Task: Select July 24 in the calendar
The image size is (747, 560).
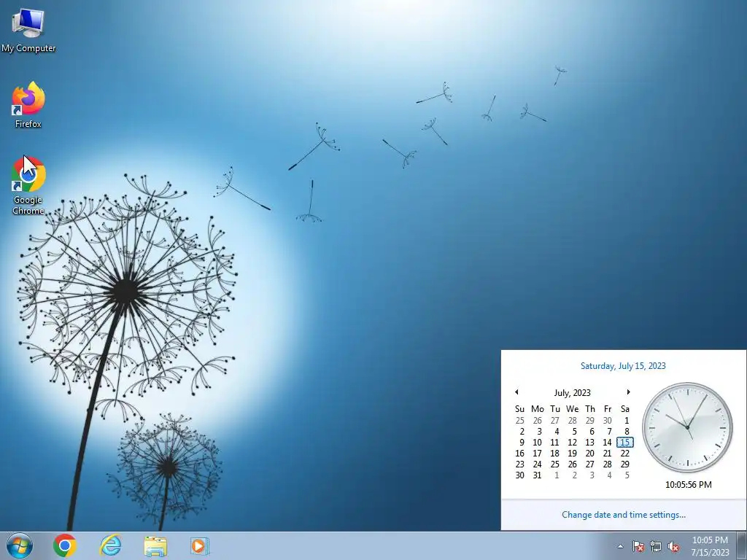Action: click(538, 464)
